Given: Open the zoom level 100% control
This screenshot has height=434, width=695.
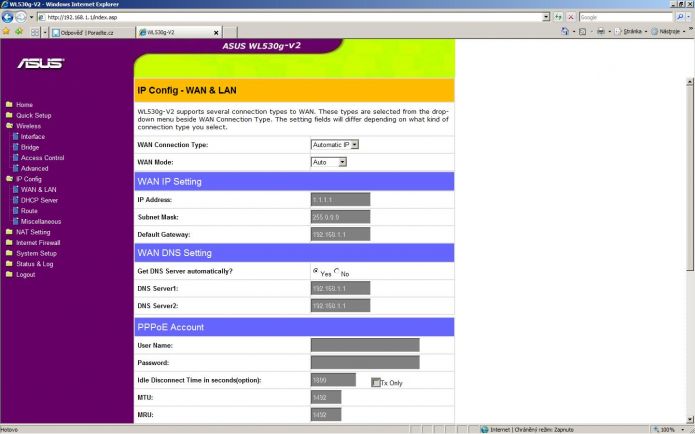Looking at the screenshot, I should (x=669, y=430).
